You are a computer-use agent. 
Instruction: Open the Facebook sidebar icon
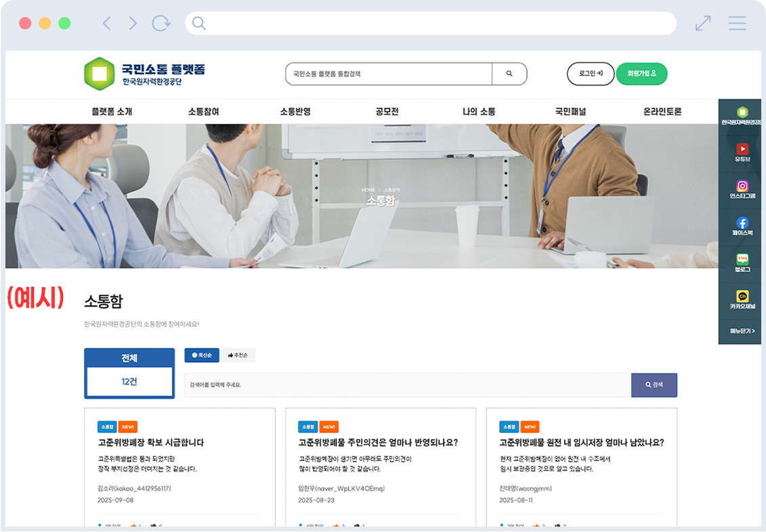click(742, 223)
